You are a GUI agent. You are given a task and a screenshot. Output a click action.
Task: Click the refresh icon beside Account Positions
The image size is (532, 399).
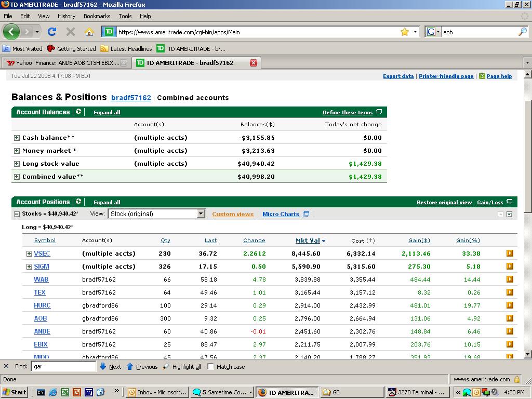pos(78,202)
